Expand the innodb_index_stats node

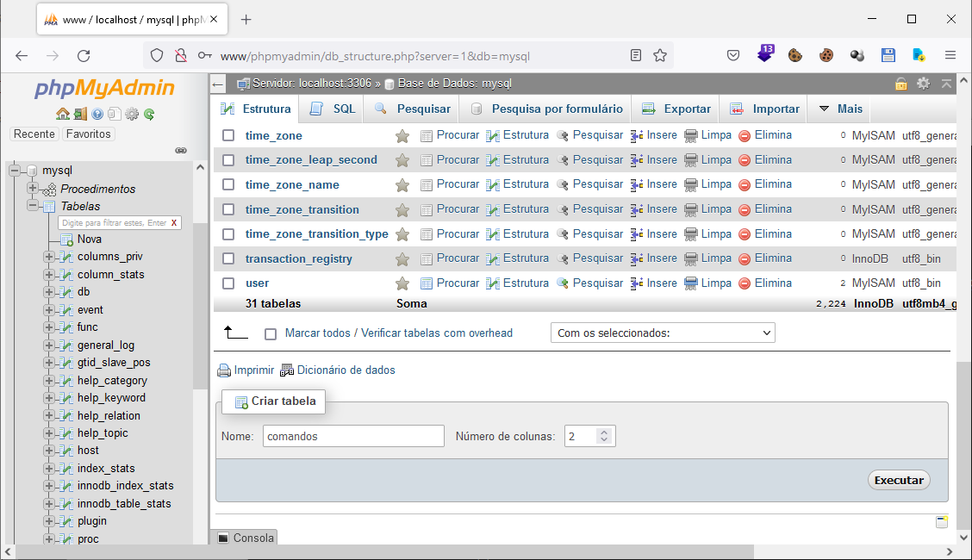49,486
